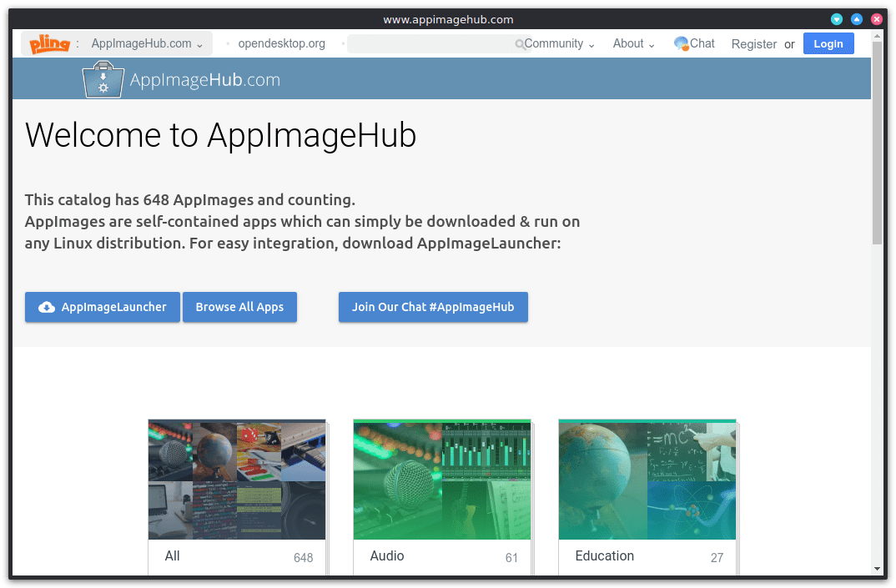
Task: Click the 648 count on All card
Action: (x=303, y=558)
